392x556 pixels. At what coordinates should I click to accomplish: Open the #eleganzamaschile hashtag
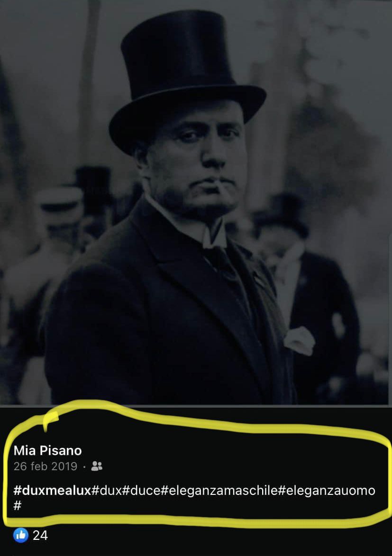(x=219, y=491)
